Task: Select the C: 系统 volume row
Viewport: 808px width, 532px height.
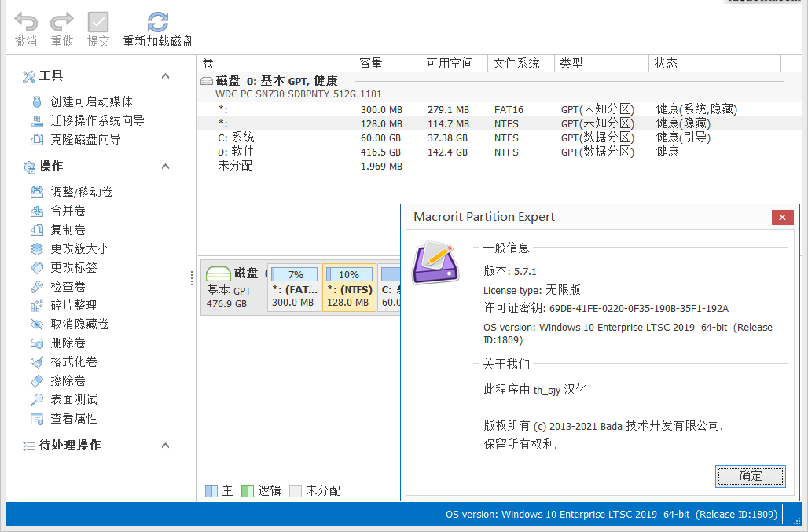Action: [500, 138]
